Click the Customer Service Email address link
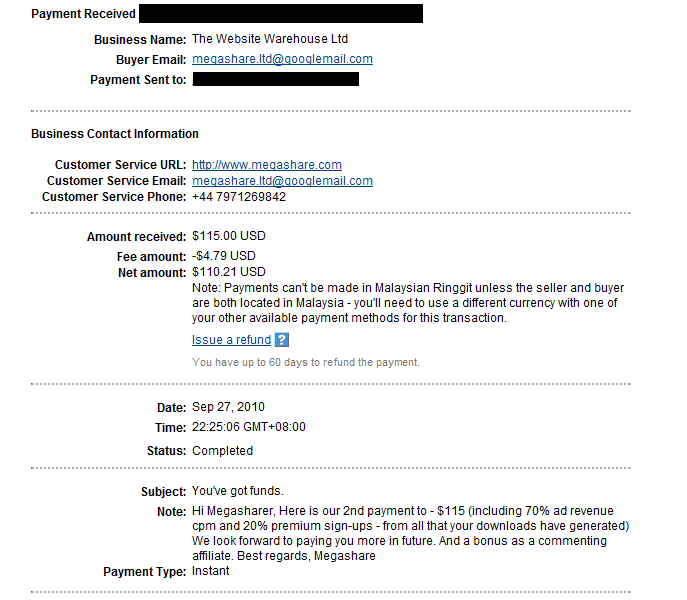 pos(282,181)
